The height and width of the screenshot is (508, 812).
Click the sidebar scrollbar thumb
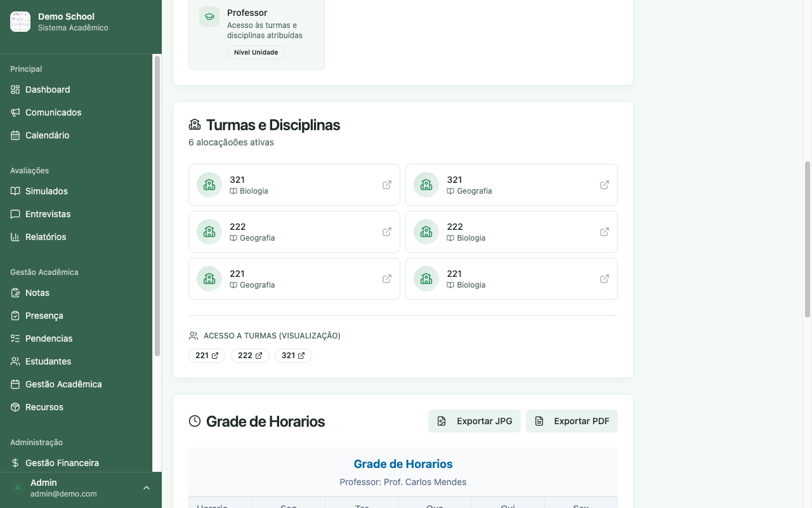[157, 206]
